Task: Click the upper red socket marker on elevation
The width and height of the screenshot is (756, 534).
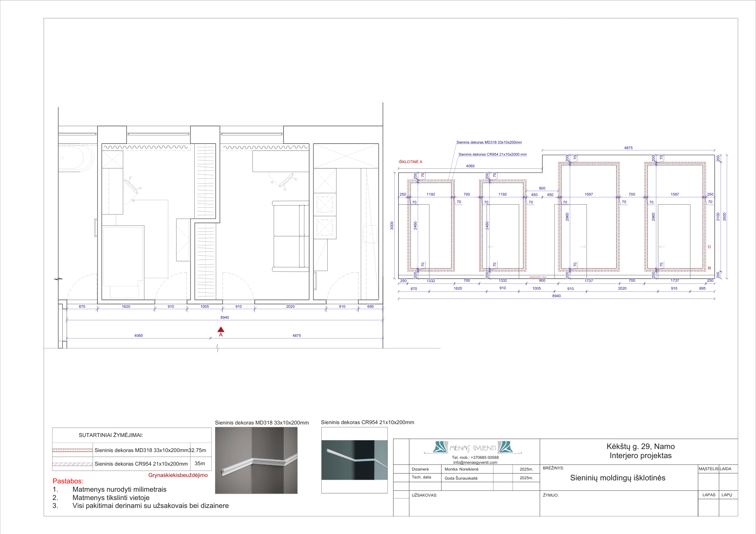Action: point(709,247)
